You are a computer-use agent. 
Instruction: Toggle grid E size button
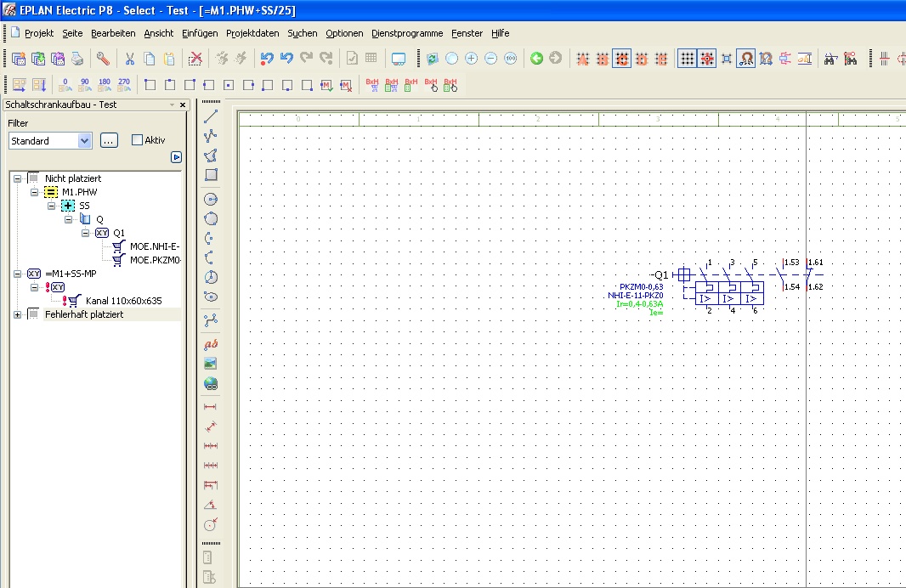point(661,59)
